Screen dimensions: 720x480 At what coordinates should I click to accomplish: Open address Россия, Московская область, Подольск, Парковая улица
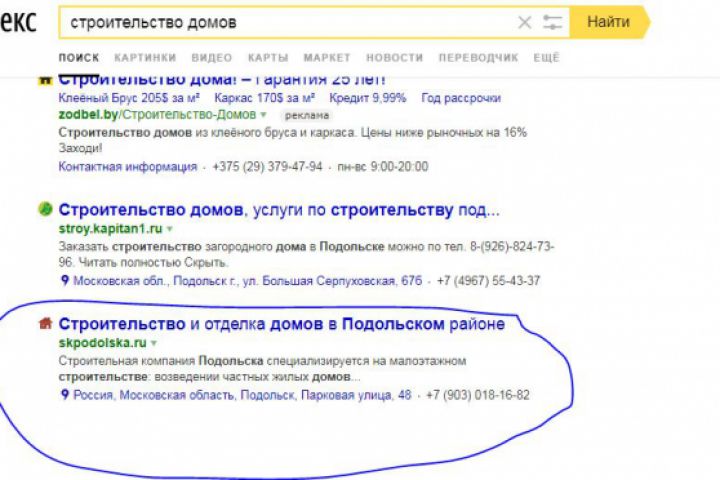(x=242, y=395)
